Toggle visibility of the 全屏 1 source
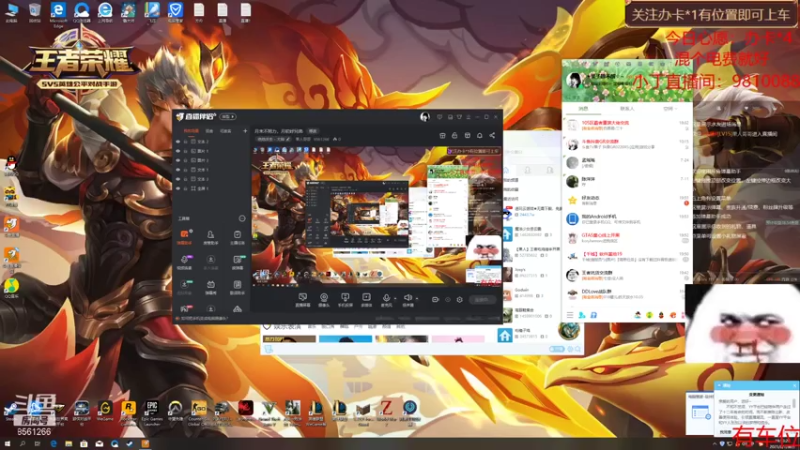Screen dimensions: 800x450 178,188
